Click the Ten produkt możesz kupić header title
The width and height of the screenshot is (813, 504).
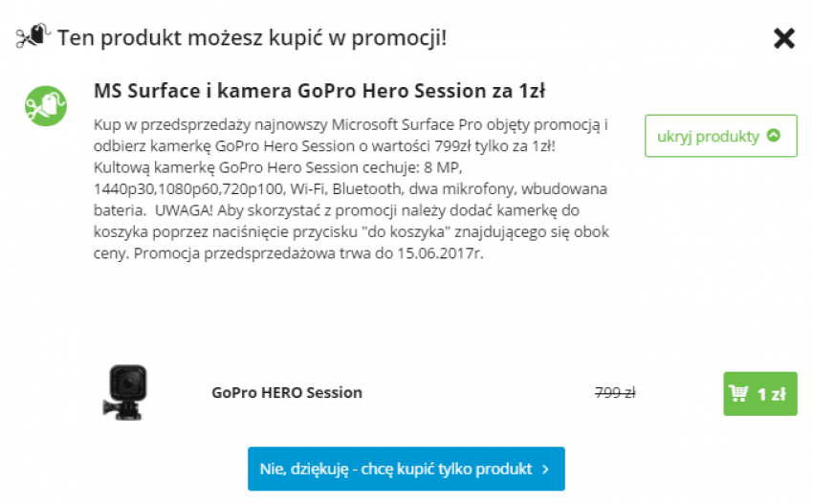[x=252, y=38]
